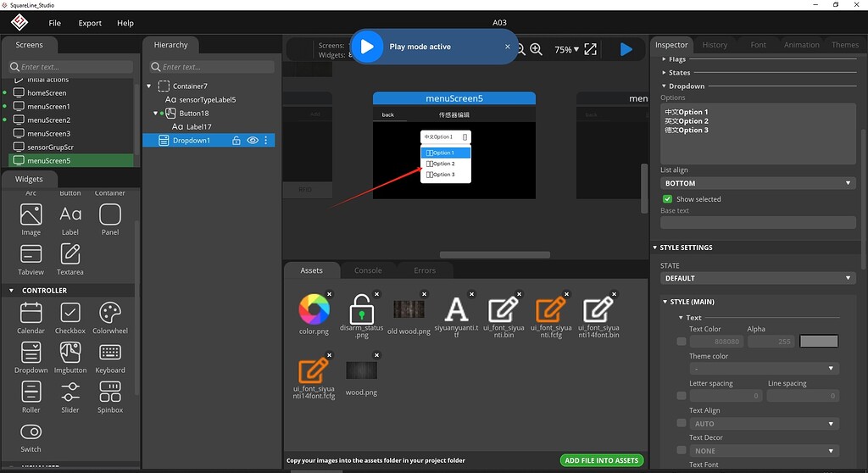Toggle the Show selected checkbox
The width and height of the screenshot is (868, 473).
667,199
